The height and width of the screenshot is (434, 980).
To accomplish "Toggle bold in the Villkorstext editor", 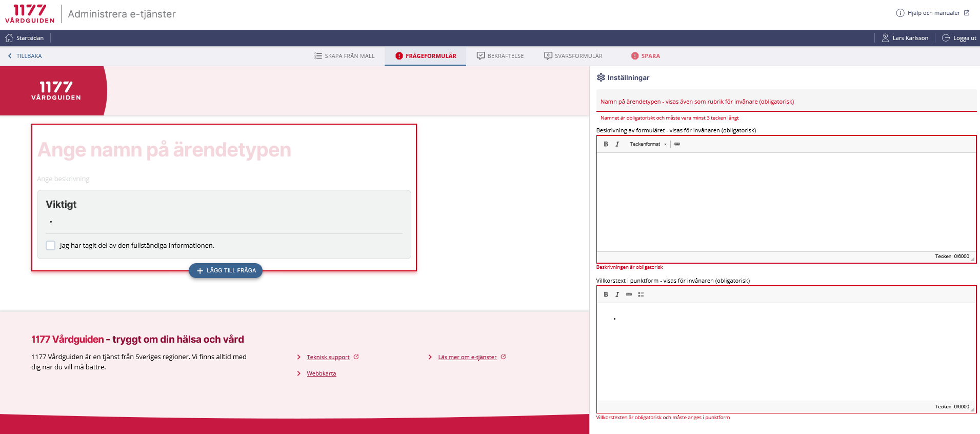I will tap(606, 294).
